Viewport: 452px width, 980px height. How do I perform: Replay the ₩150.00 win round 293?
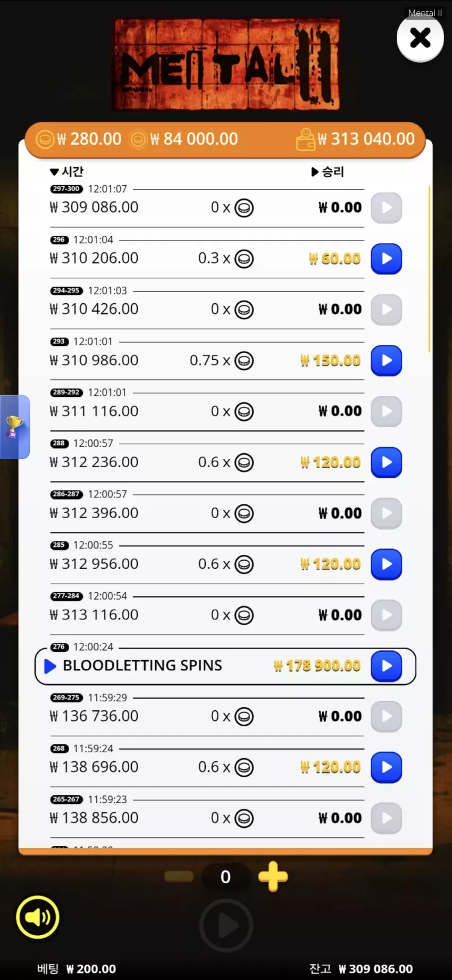386,360
